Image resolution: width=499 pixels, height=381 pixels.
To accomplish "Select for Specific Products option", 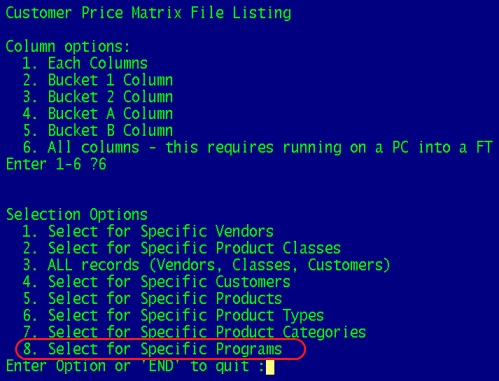I will coord(152,298).
